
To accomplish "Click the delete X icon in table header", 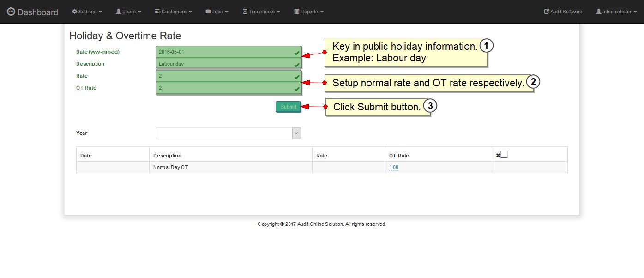I will 498,156.
